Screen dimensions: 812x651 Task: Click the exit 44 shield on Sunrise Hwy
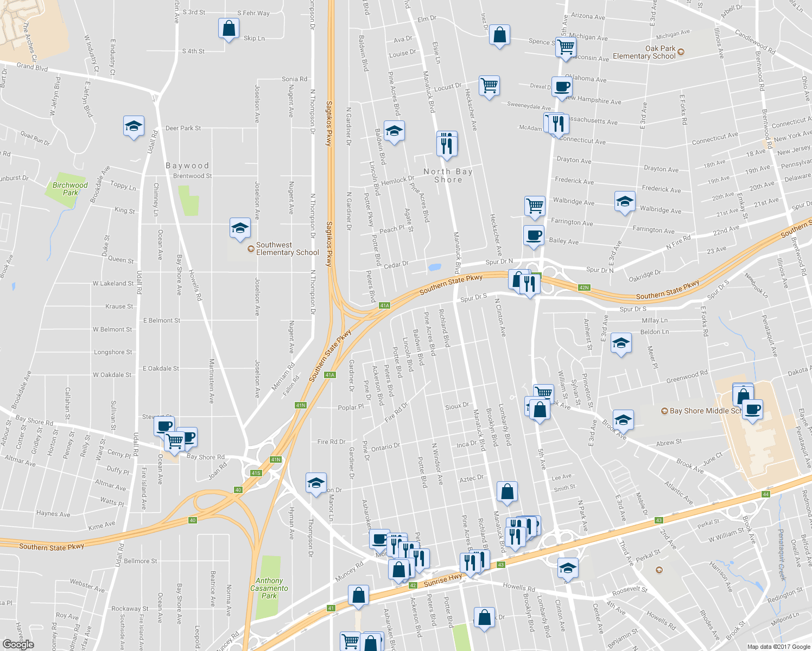coord(766,494)
